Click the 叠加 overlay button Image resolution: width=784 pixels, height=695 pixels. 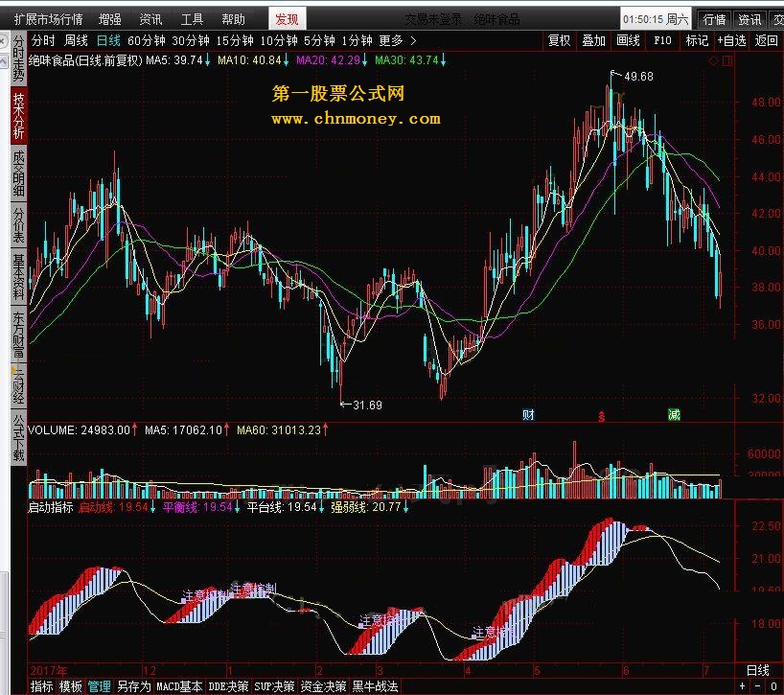[x=593, y=40]
